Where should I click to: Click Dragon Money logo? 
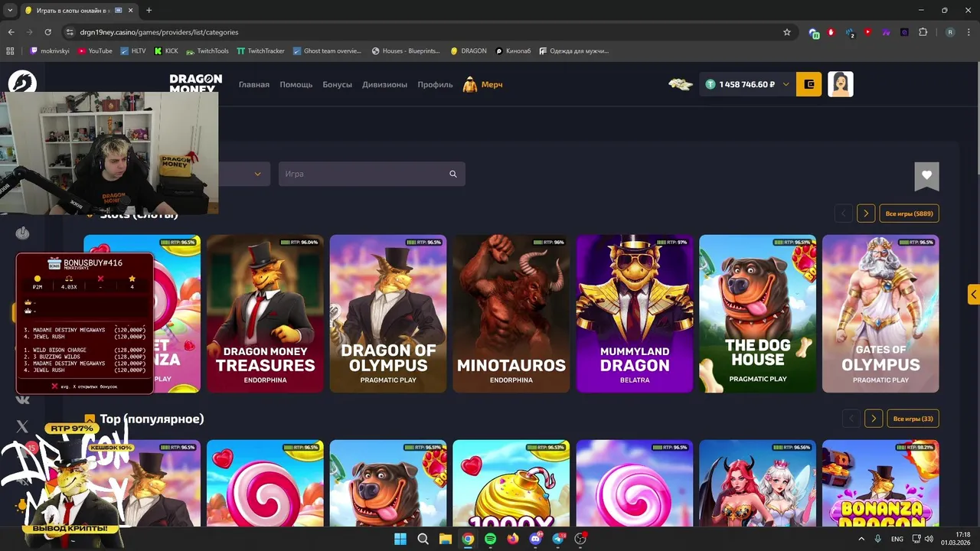pyautogui.click(x=196, y=84)
